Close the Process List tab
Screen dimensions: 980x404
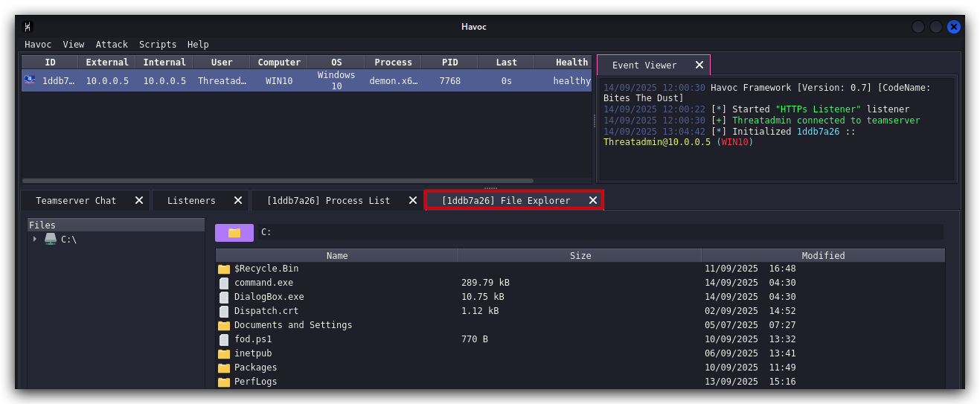tap(413, 200)
